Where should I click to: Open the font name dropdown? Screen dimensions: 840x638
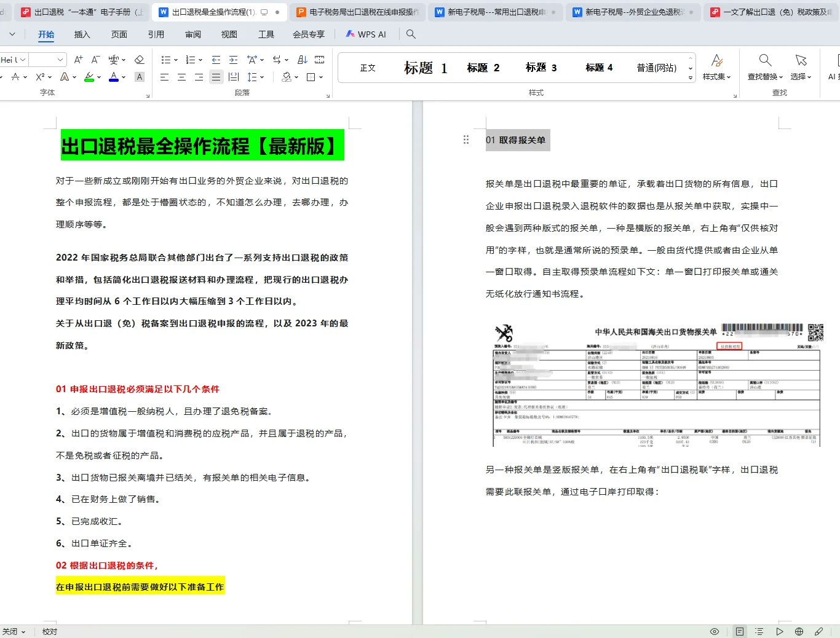coord(23,59)
